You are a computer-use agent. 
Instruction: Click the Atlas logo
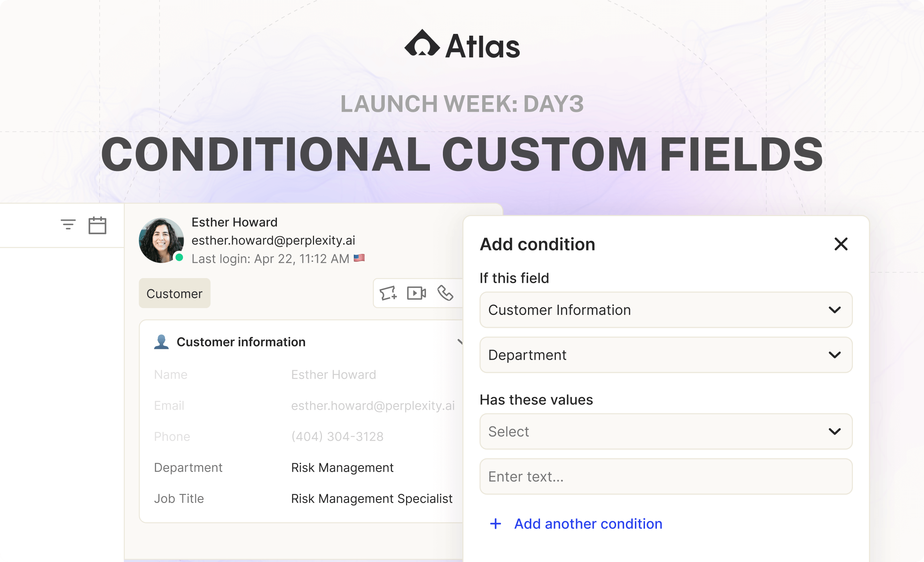click(x=462, y=45)
